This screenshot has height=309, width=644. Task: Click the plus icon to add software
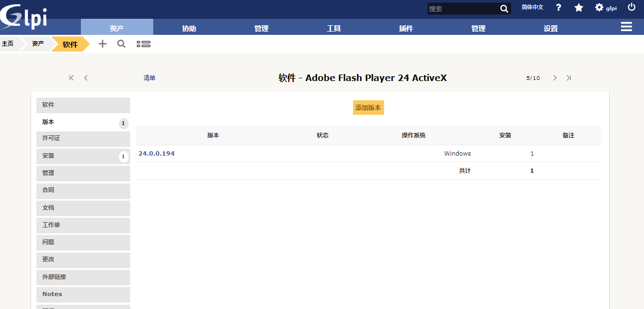click(x=103, y=44)
